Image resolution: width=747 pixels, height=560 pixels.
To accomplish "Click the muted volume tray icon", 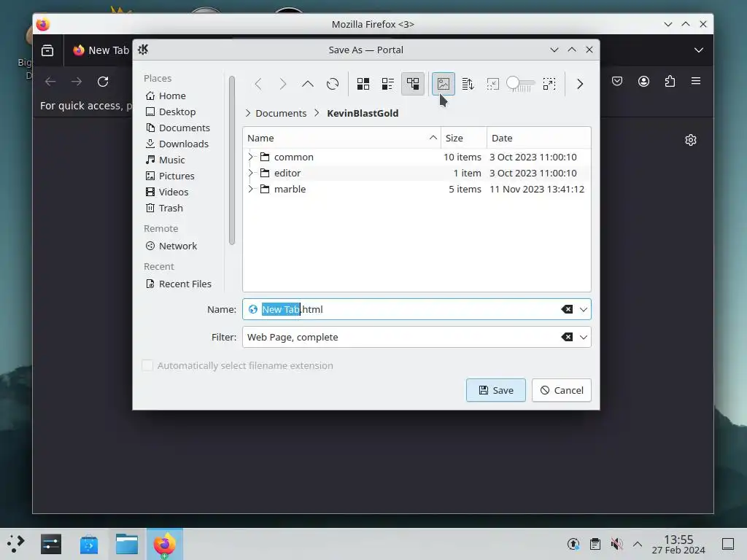I will click(x=616, y=544).
